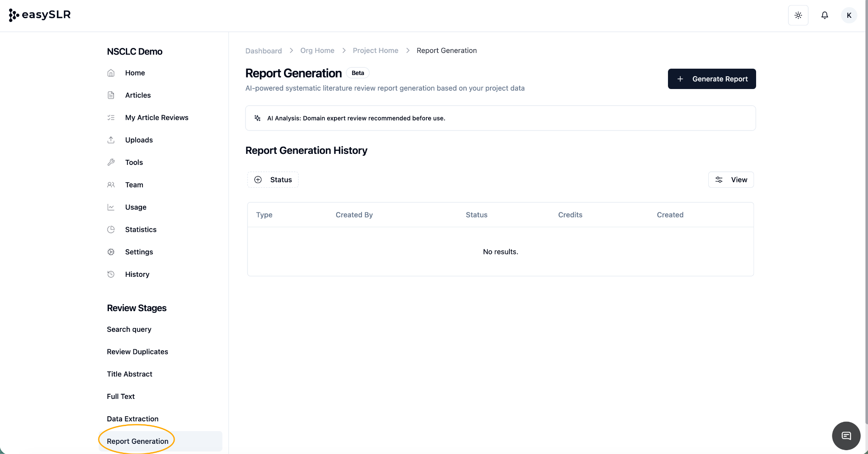Click the Settings gear icon
The height and width of the screenshot is (454, 868).
point(111,252)
